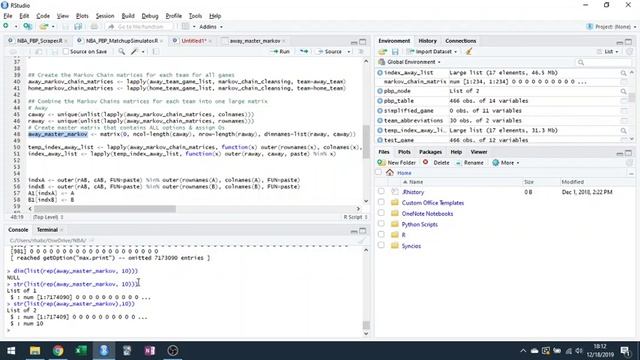The image size is (640, 360).
Task: Open Chrome from the taskbar
Action: coord(58,351)
